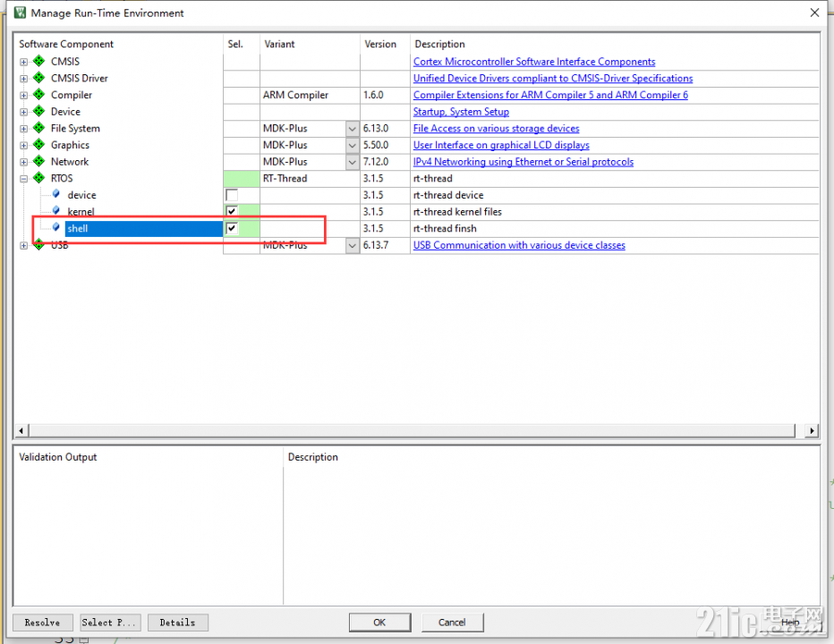The height and width of the screenshot is (644, 834).
Task: Click the blue gem icon beside kernel
Action: 55,210
